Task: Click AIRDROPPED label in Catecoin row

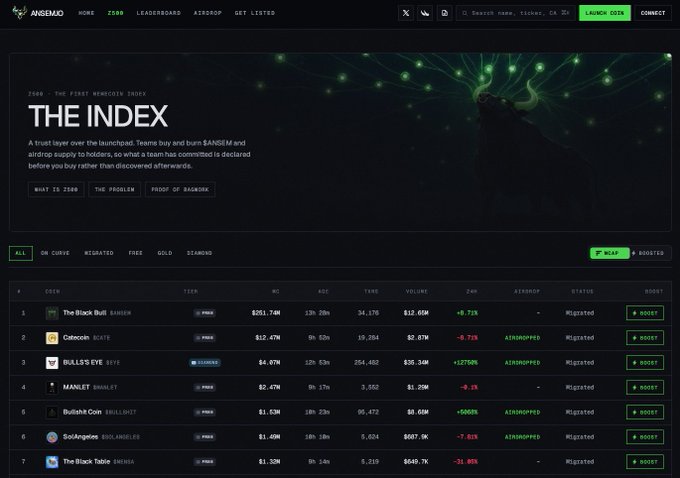Action: click(x=522, y=337)
